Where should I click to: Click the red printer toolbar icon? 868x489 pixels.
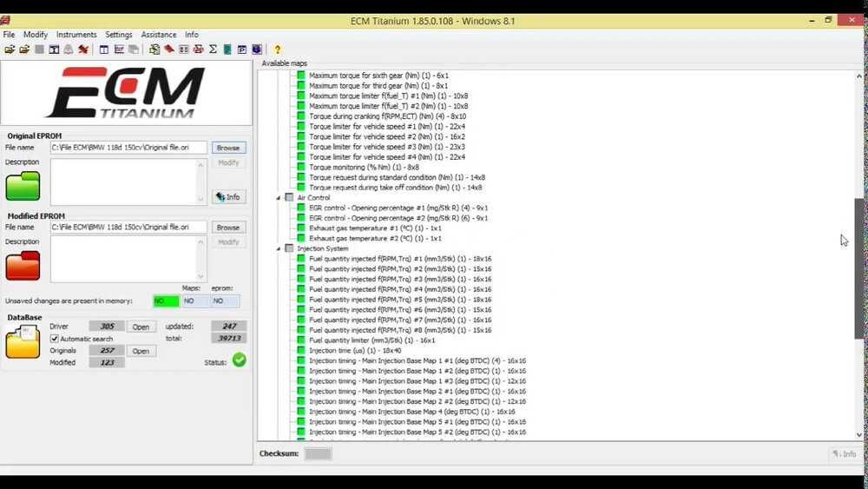pyautogui.click(x=198, y=50)
